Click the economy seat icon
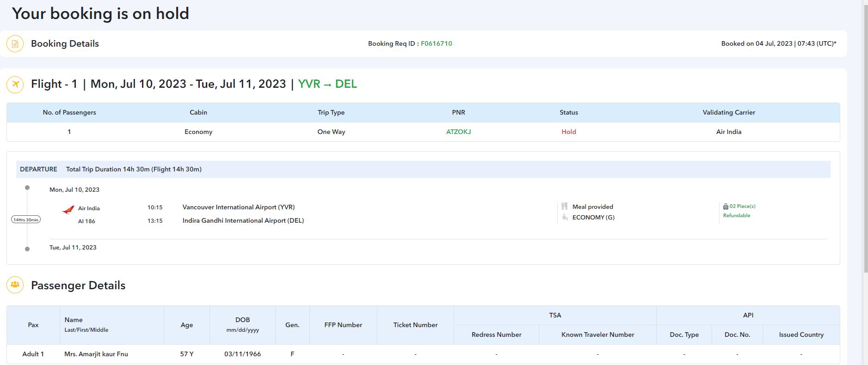 tap(565, 217)
